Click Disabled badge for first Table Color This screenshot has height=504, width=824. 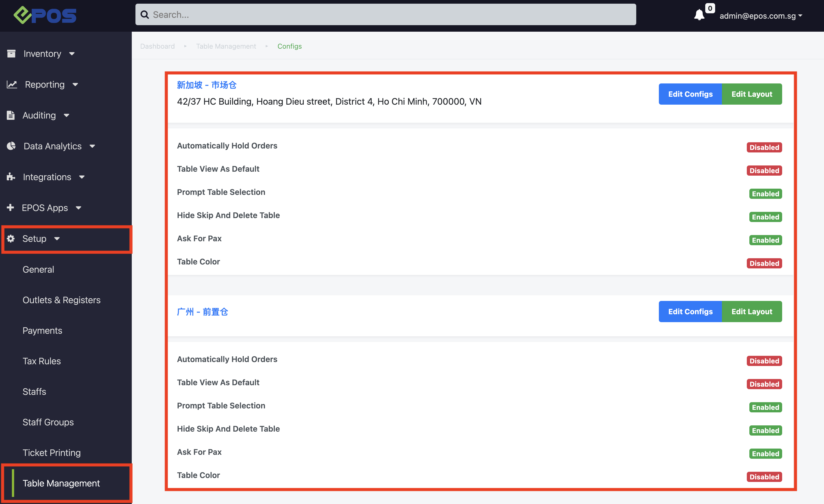pos(764,263)
